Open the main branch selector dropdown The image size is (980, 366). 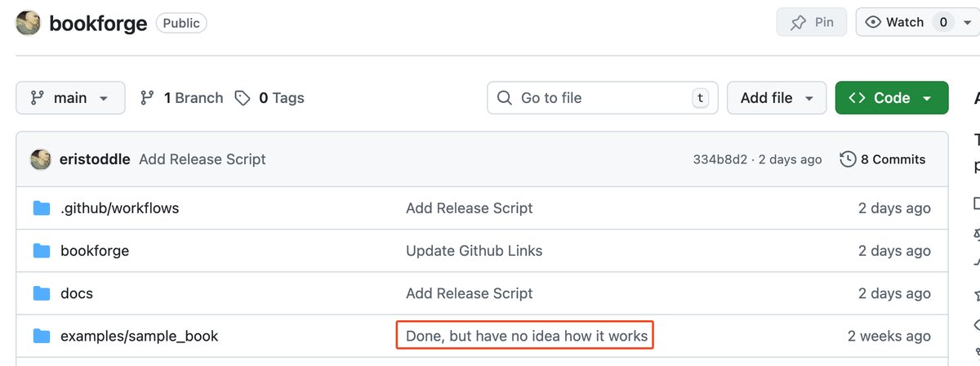[x=70, y=98]
